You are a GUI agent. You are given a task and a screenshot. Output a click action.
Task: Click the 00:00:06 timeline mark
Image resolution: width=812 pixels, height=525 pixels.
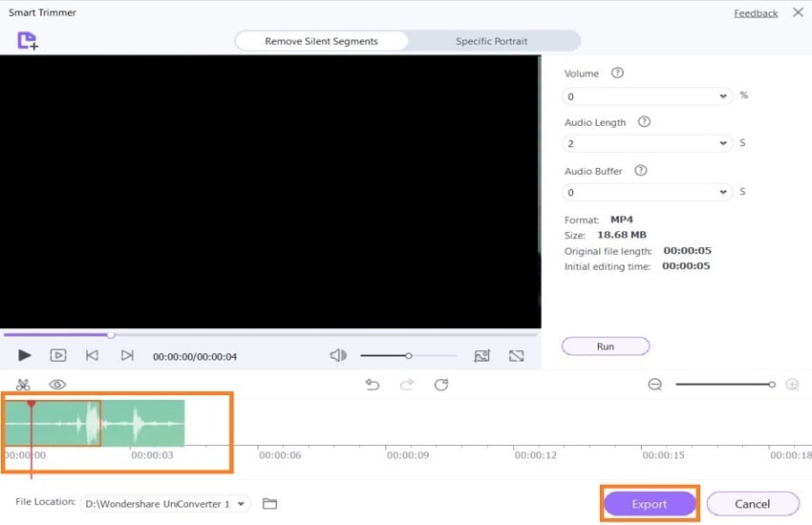click(x=280, y=455)
